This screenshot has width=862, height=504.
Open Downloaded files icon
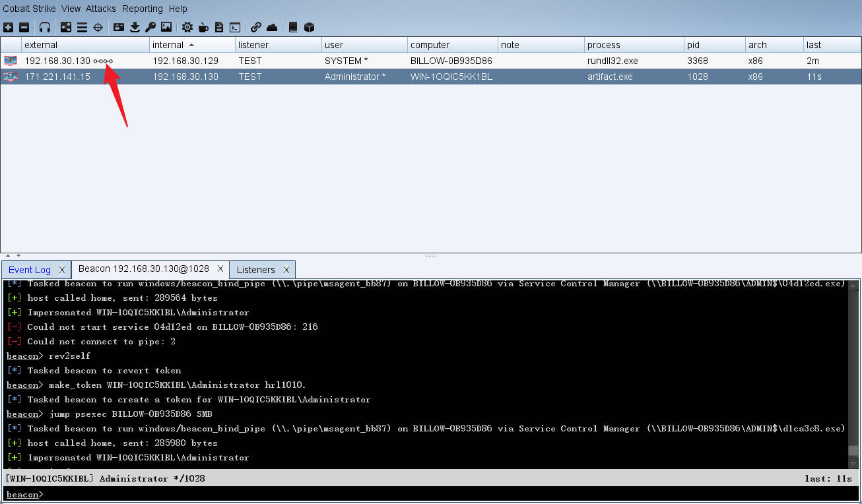135,27
